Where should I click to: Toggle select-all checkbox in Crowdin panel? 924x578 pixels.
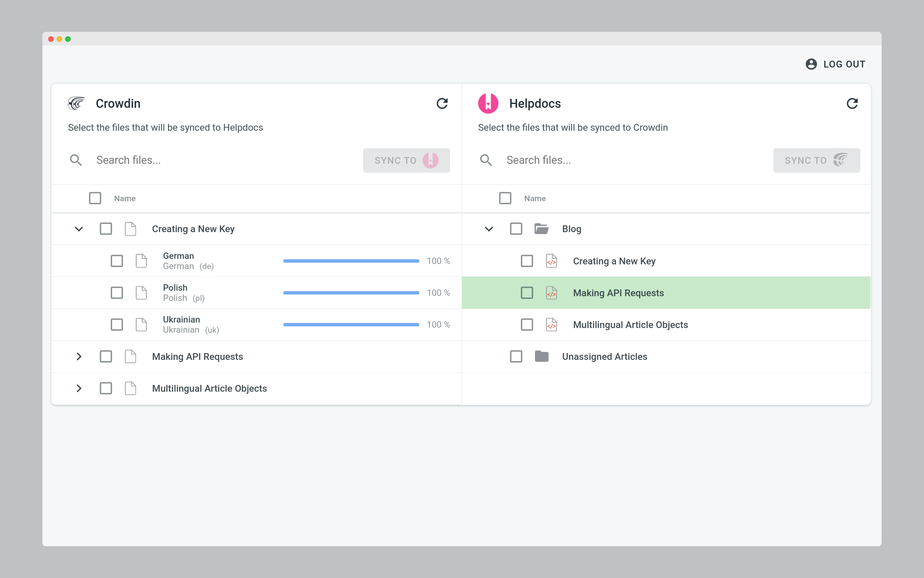point(95,198)
